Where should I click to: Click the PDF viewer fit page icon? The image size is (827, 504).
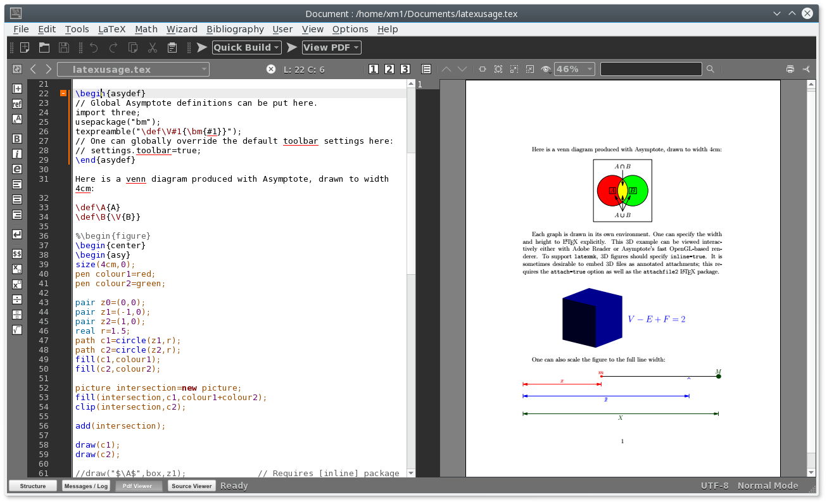pos(498,69)
